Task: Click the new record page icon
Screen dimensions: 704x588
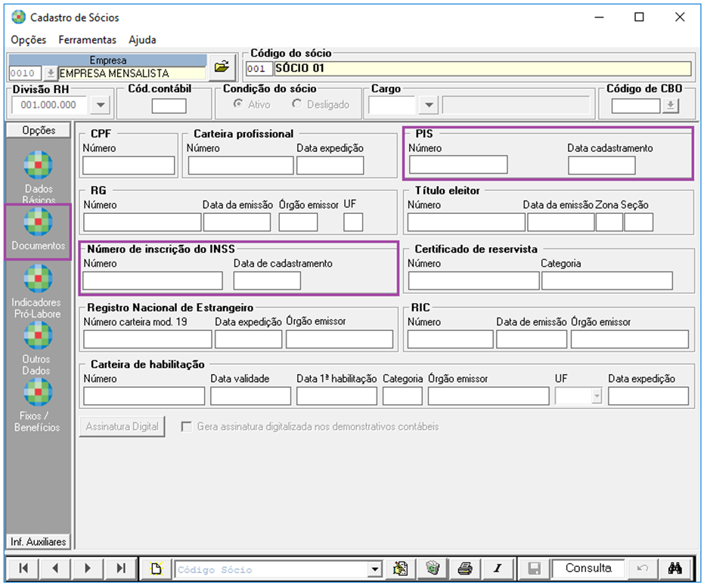Action: [156, 569]
